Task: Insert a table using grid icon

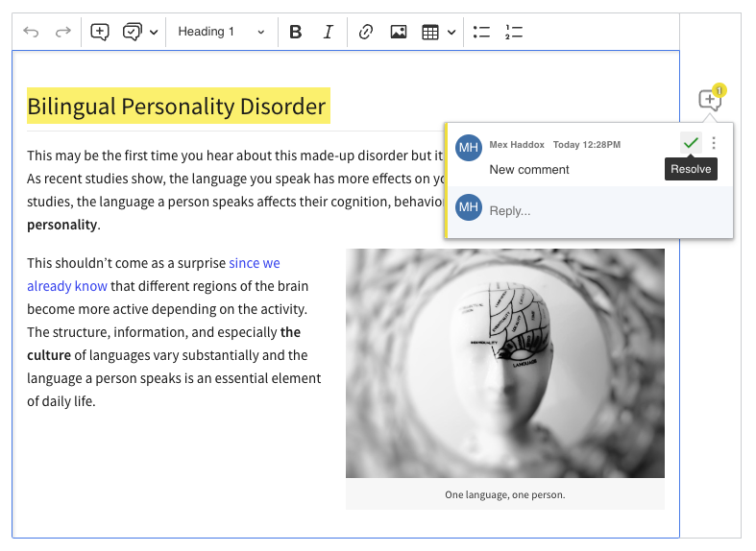Action: [x=430, y=32]
